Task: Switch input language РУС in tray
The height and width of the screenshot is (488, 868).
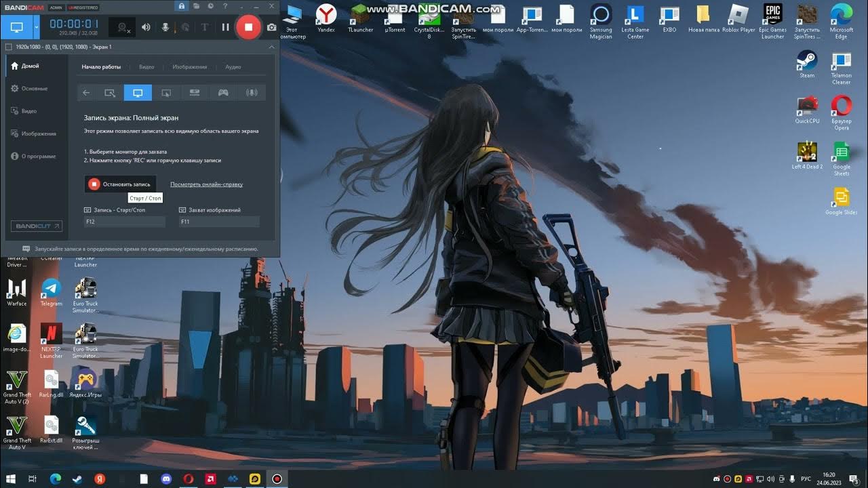Action: click(806, 479)
